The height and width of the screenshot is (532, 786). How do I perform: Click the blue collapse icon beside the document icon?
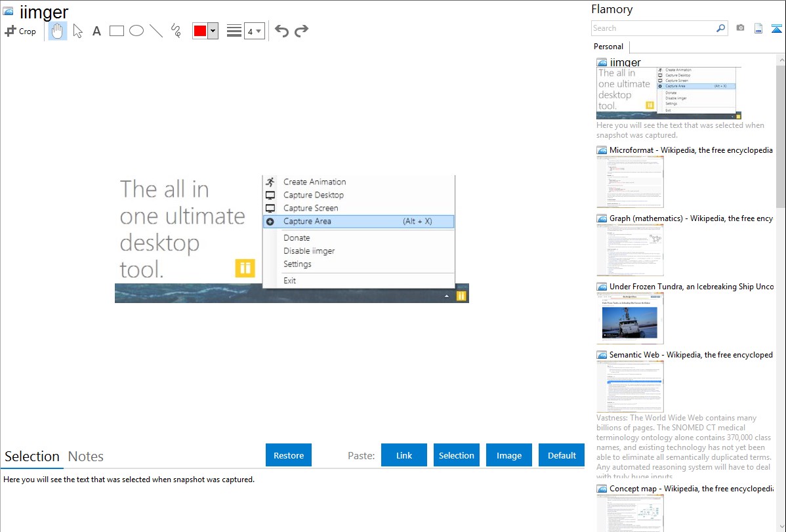click(x=776, y=28)
